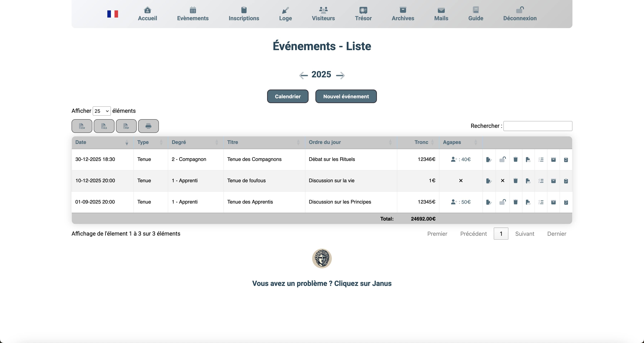Go to the next year arrow

[340, 75]
